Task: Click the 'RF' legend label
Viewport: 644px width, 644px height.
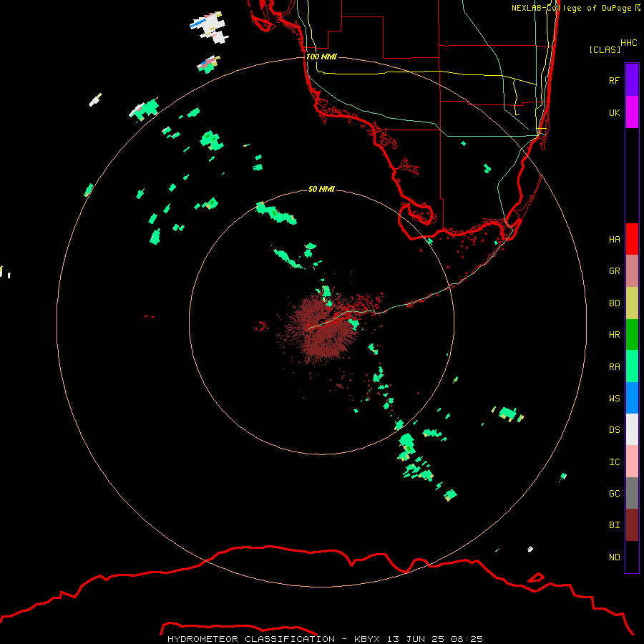Action: point(614,80)
